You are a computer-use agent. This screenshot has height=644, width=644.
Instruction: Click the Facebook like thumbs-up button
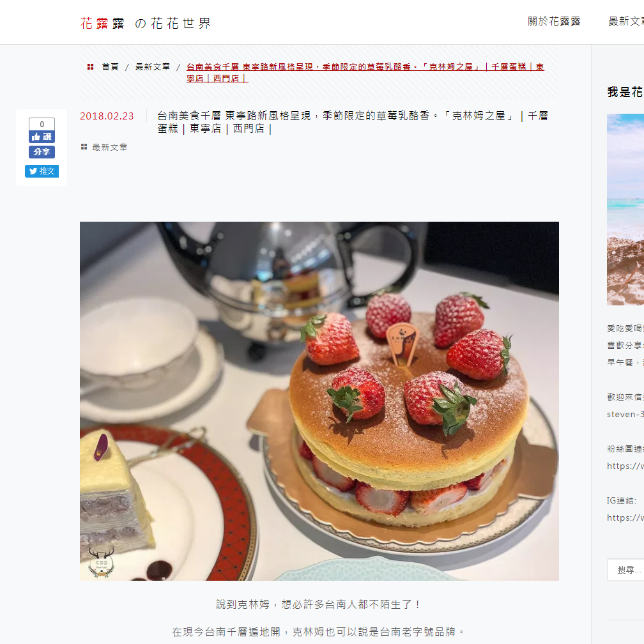(42, 137)
